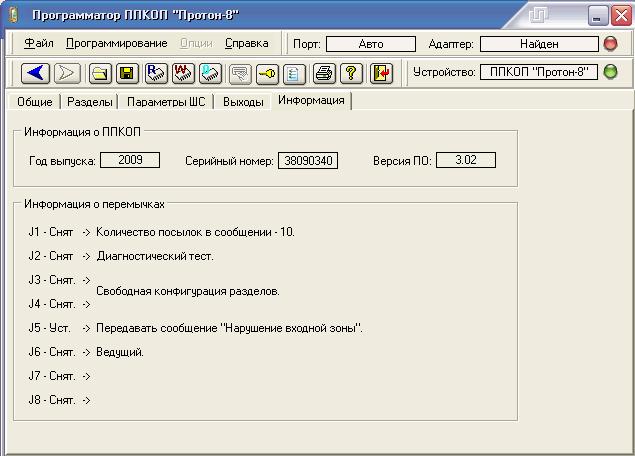
Task: Open help with the question mark icon
Action: point(351,73)
